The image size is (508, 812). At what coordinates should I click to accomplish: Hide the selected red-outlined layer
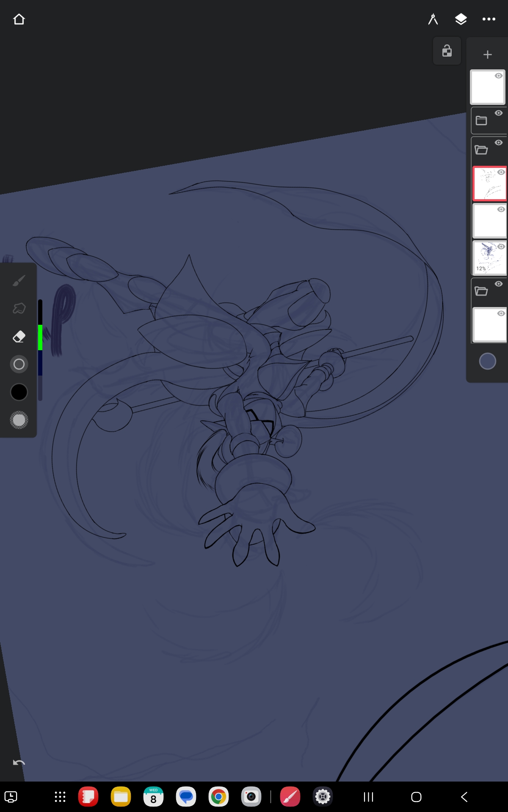(501, 172)
